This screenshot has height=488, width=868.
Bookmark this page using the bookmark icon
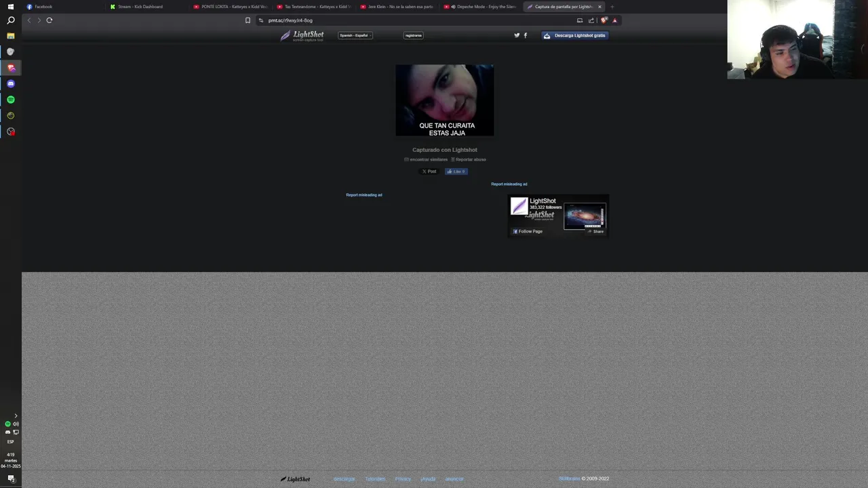248,20
